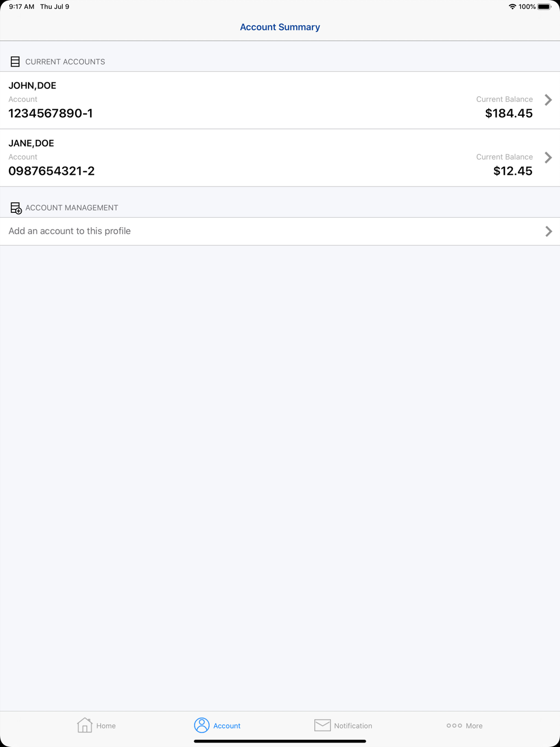The image size is (560, 747).
Task: Open the More tab label
Action: click(474, 726)
